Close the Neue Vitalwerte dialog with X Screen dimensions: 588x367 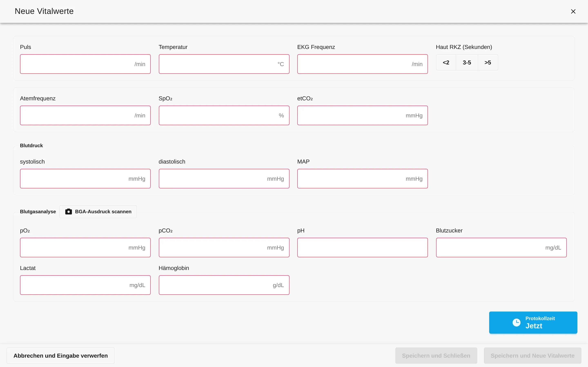point(573,11)
